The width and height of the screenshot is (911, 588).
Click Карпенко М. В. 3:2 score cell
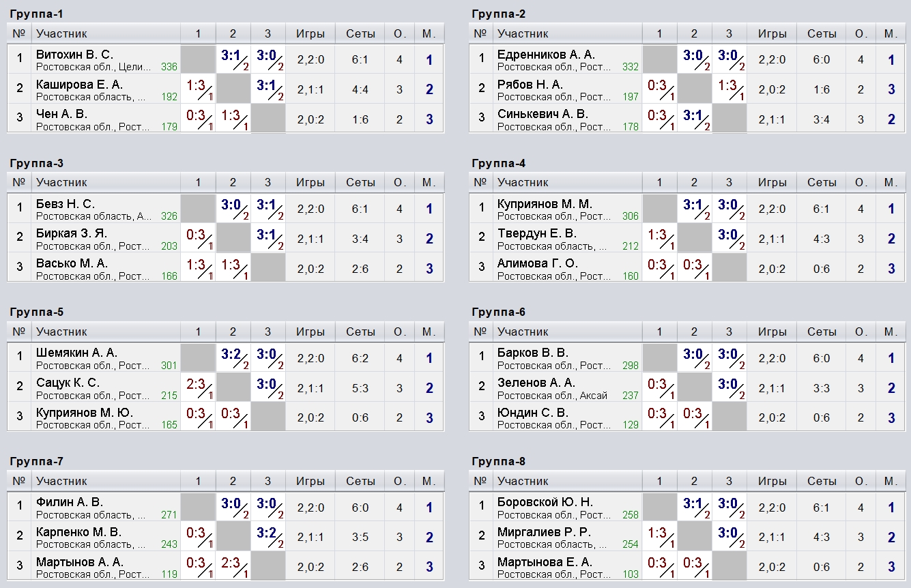click(267, 538)
